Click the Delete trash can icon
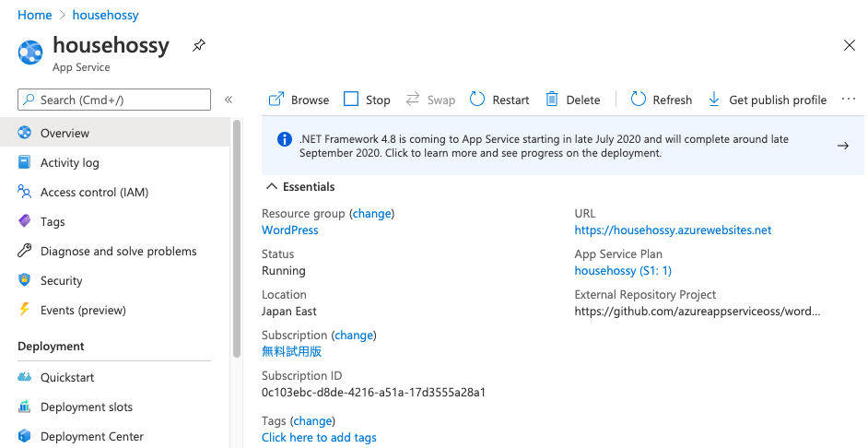 552,100
